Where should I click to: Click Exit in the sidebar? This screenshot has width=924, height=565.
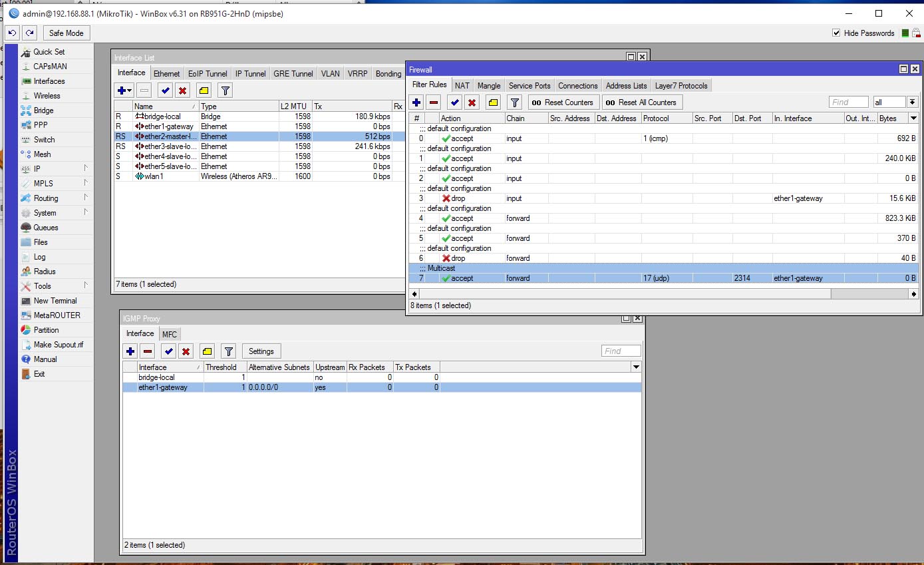point(39,374)
